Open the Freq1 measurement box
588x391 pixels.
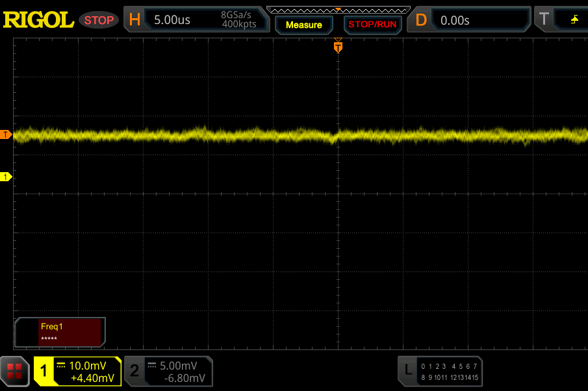point(60,332)
